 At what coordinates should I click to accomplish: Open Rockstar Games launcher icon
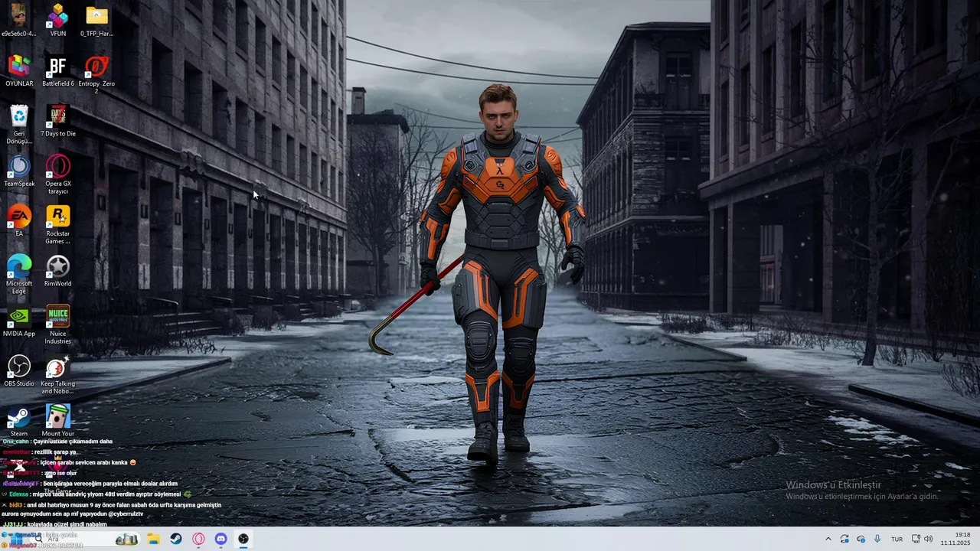point(58,224)
